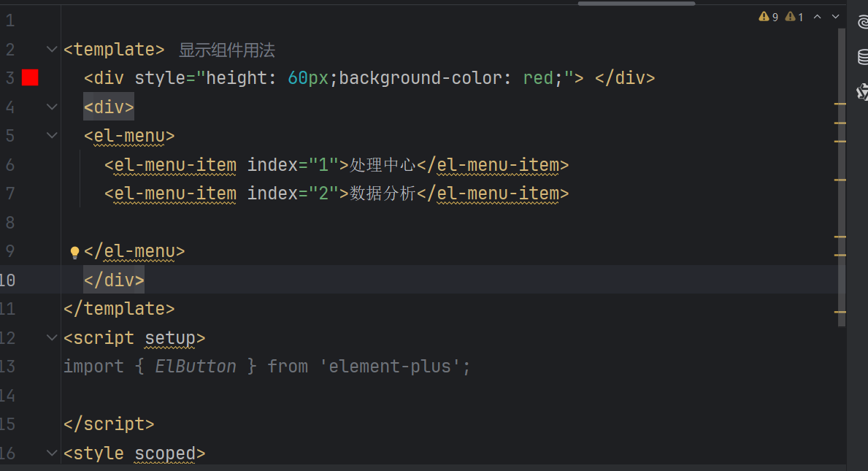Click the word setup on line 12
The image size is (868, 471).
click(x=169, y=338)
